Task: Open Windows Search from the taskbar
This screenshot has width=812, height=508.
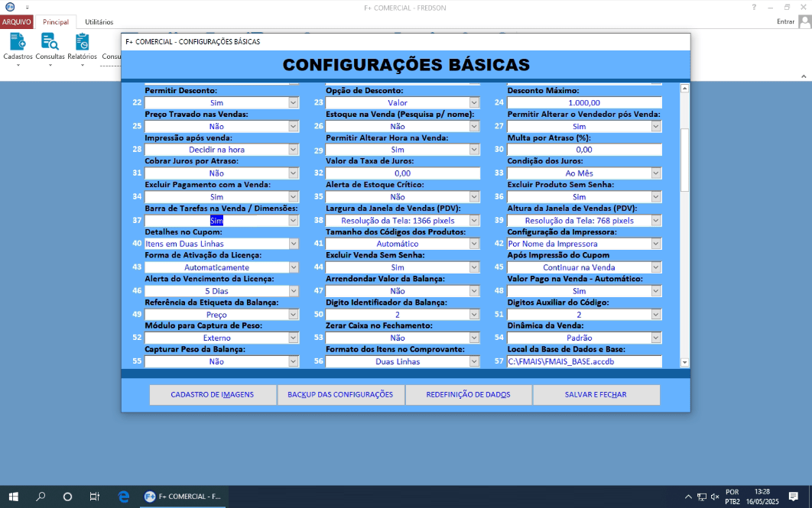Action: (x=41, y=496)
